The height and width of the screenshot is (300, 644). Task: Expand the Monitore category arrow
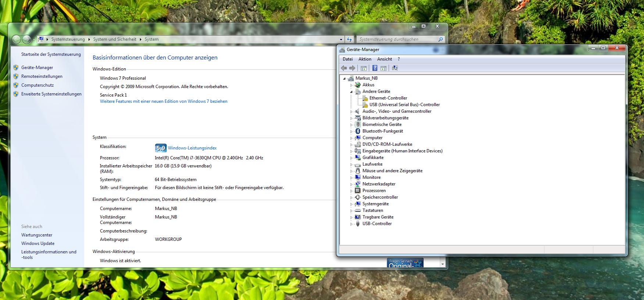(351, 178)
